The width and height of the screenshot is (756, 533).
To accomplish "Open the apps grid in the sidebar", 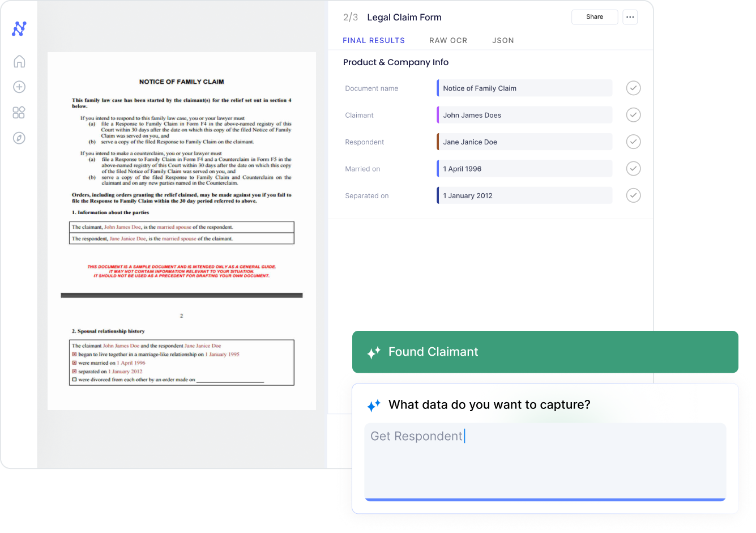I will (19, 112).
